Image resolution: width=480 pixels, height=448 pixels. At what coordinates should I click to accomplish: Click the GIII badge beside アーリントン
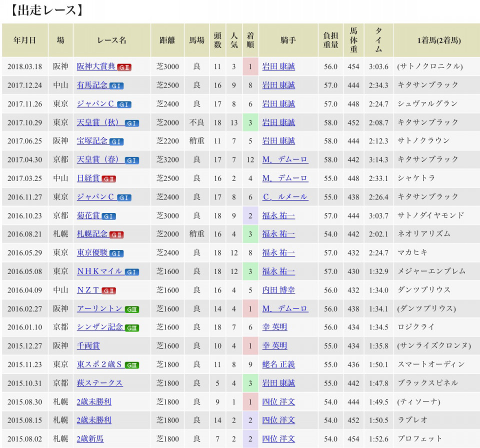point(132,309)
